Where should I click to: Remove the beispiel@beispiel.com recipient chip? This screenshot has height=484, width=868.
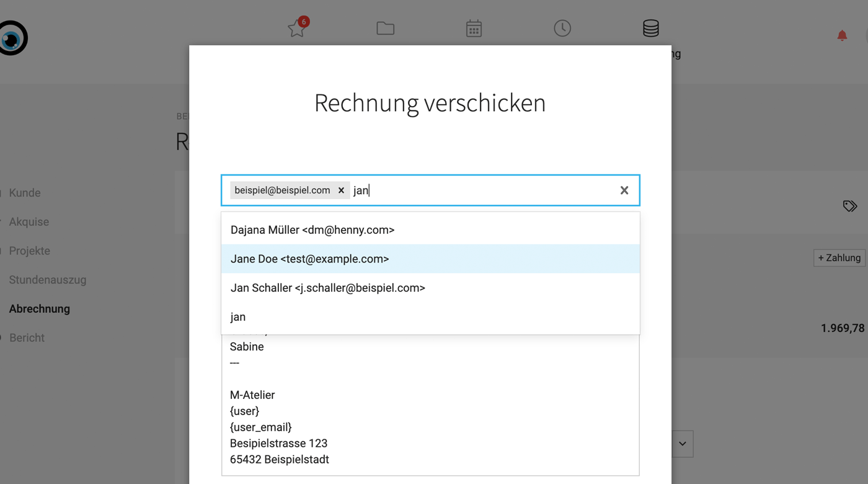pos(341,190)
